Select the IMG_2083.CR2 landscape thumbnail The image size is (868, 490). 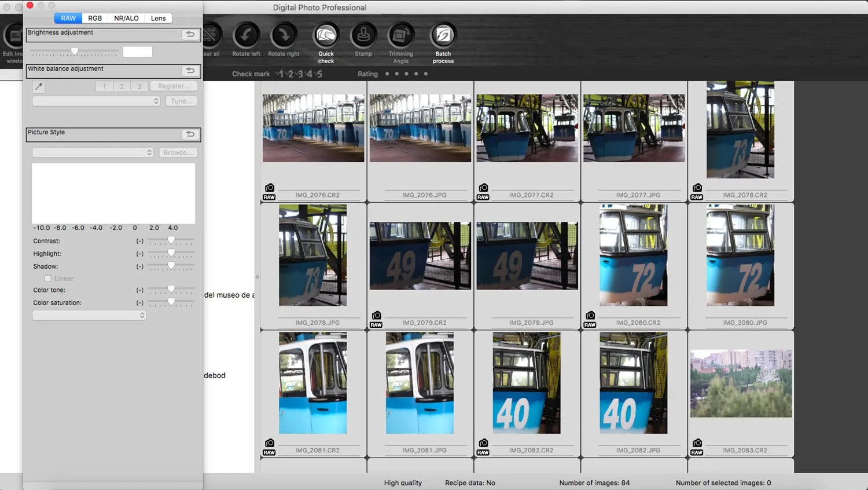[741, 383]
